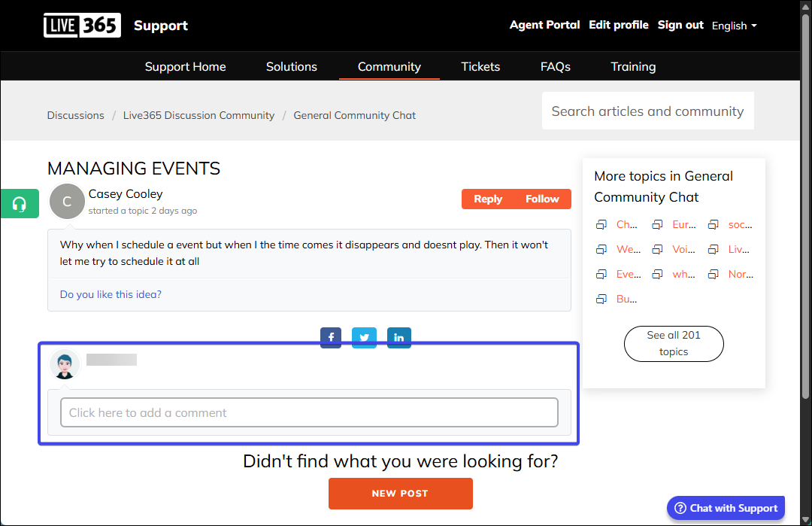This screenshot has height=526, width=812.
Task: Open General Community Chat breadcrumb
Action: [355, 115]
